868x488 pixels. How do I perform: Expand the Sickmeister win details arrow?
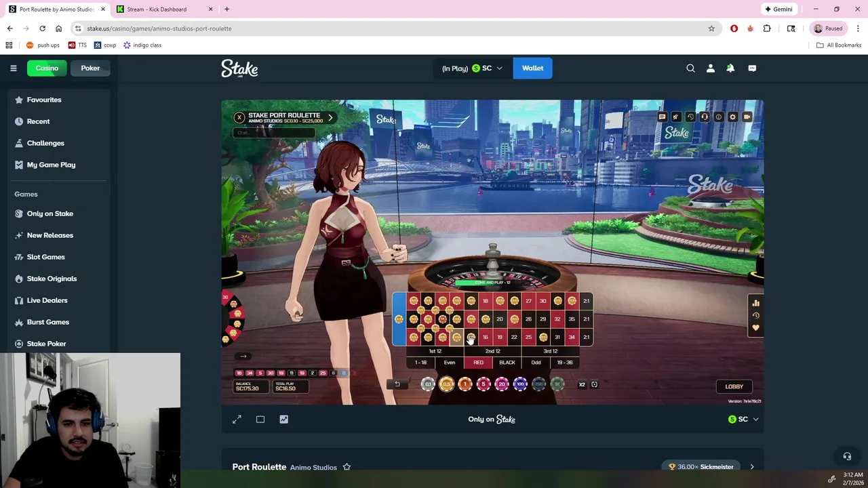[x=752, y=467]
